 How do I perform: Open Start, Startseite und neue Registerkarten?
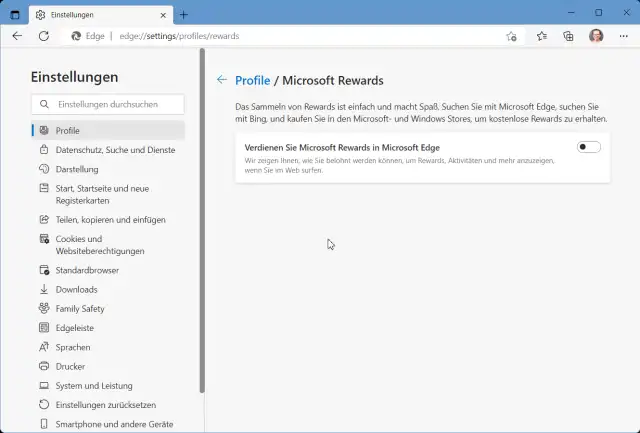pos(108,195)
